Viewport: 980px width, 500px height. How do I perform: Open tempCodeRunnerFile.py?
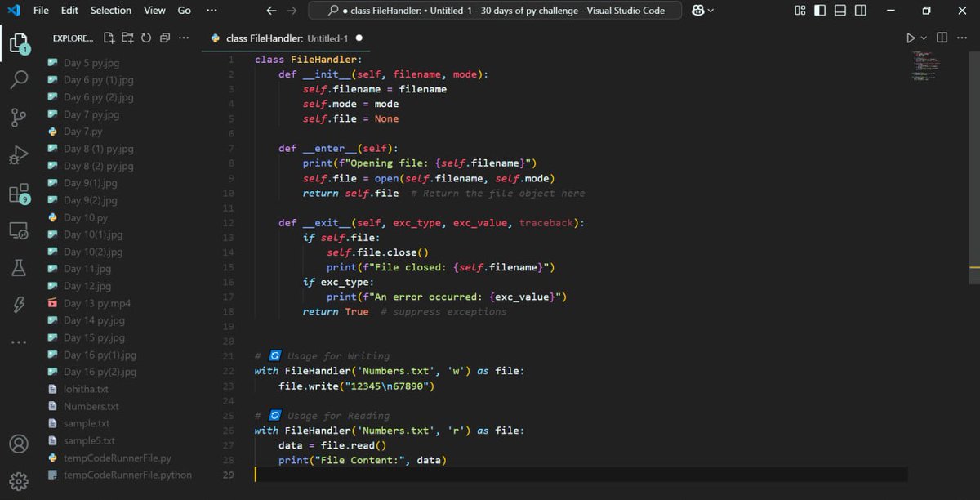pos(118,458)
